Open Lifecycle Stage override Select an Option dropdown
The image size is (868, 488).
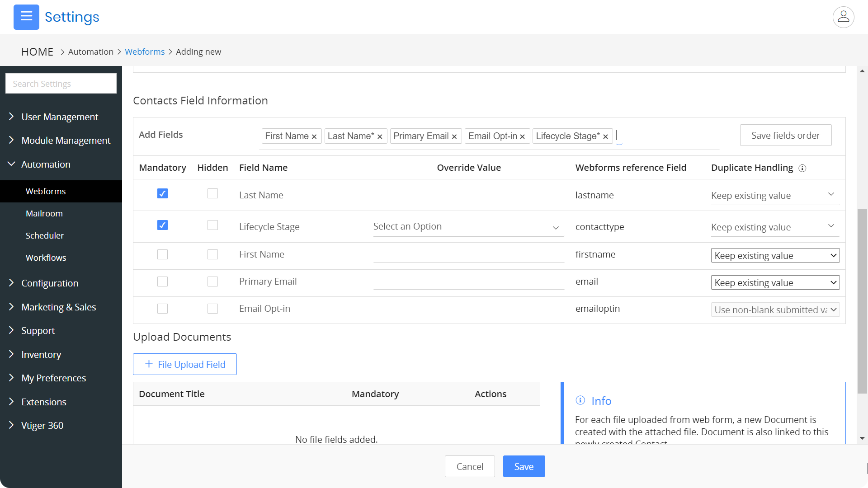468,227
